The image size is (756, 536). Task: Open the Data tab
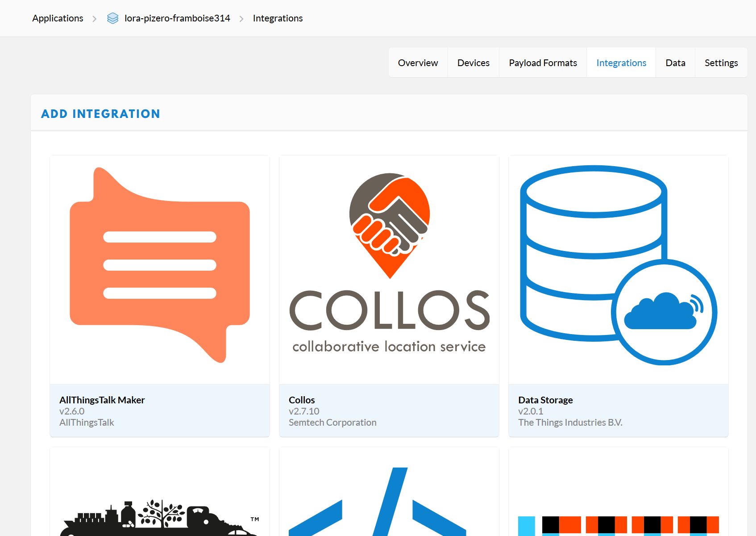coord(675,63)
